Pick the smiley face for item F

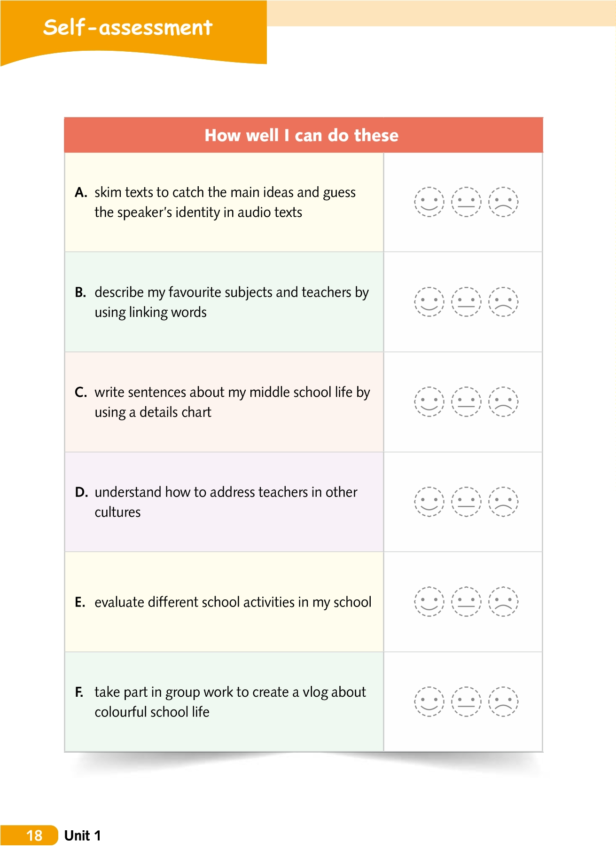429,701
